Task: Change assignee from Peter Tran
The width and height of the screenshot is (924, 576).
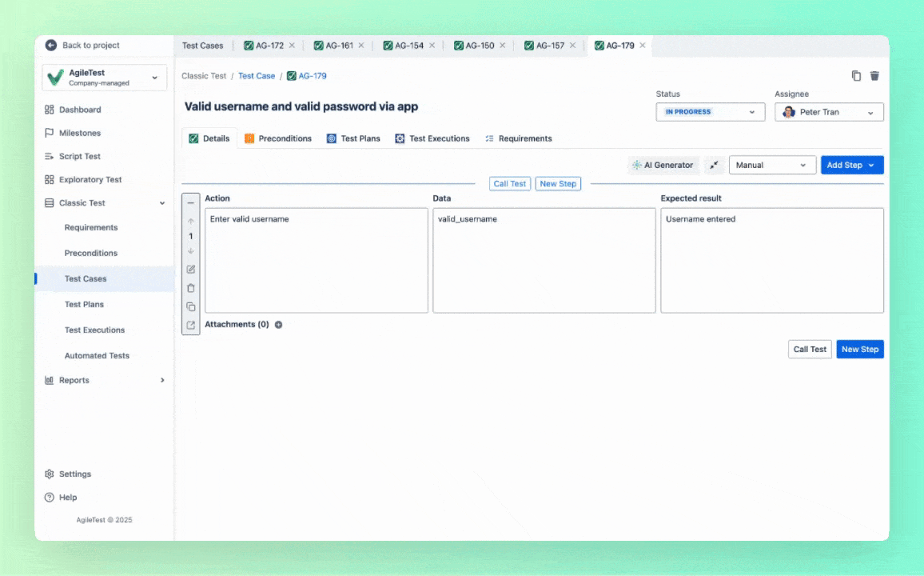Action: 829,111
